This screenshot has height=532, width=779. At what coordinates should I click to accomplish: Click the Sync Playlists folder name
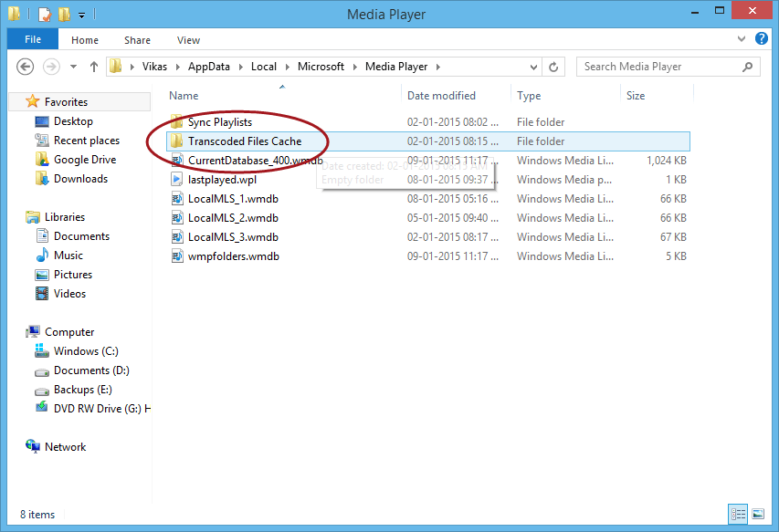pos(220,122)
